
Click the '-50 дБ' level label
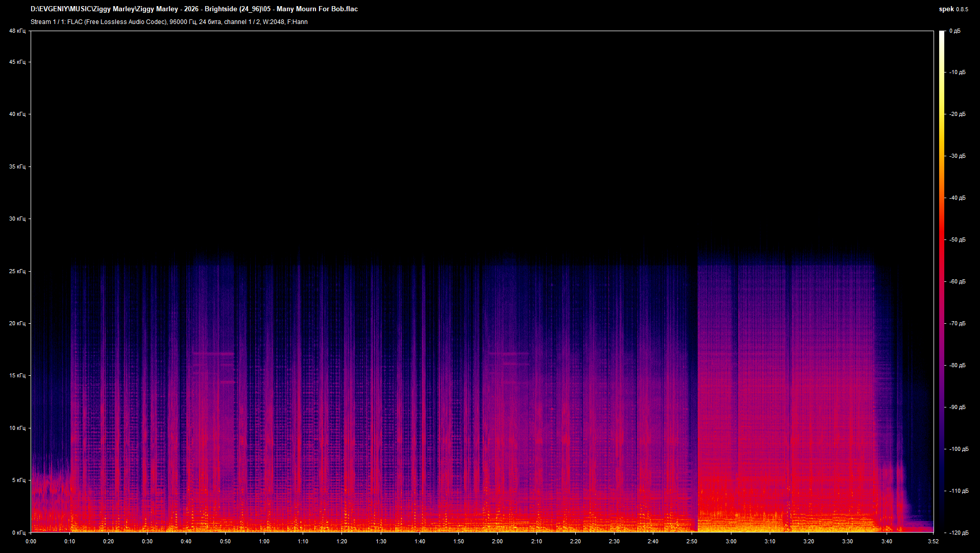[958, 240]
